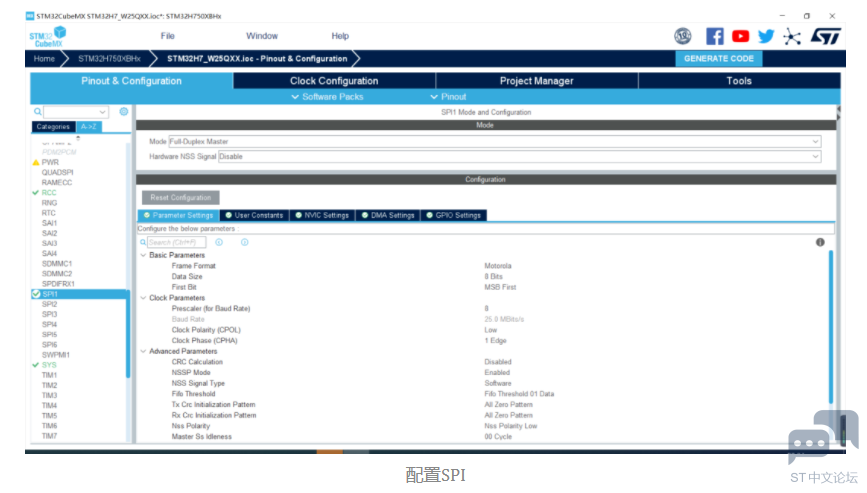Open the NVIC Settings tab
This screenshot has height=493, width=867.
coord(322,216)
